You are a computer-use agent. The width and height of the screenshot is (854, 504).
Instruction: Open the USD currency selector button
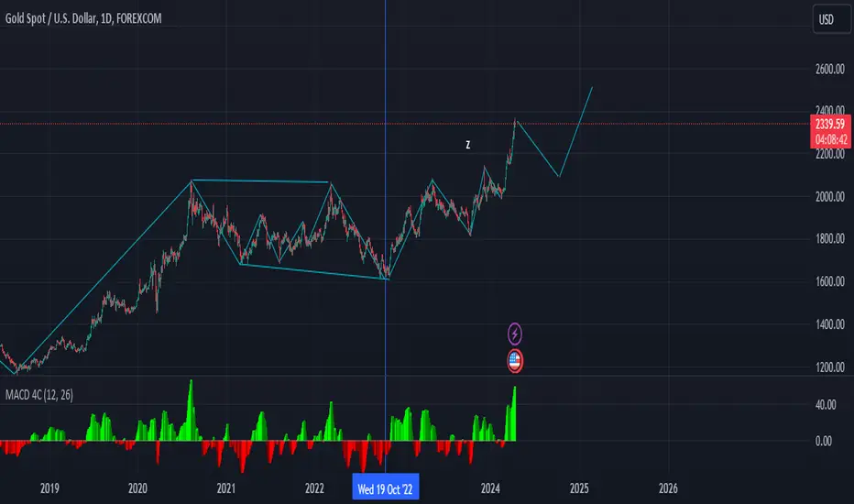click(x=832, y=19)
